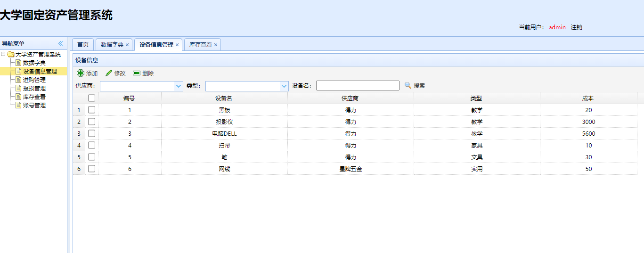Sort by the 设备名 column header
The image size is (644, 253).
pos(224,98)
